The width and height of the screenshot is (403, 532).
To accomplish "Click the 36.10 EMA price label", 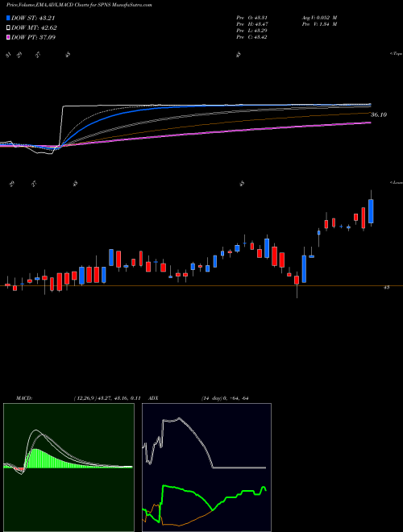I will 379,115.
